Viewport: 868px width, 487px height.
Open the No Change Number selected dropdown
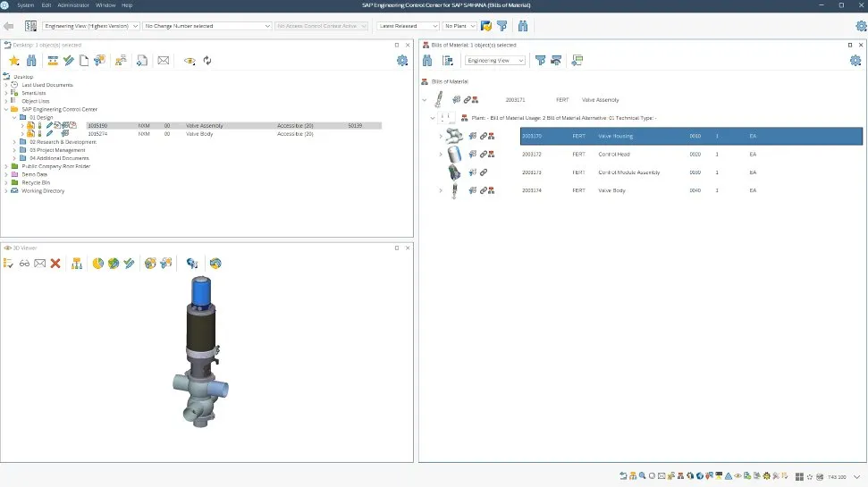[207, 26]
